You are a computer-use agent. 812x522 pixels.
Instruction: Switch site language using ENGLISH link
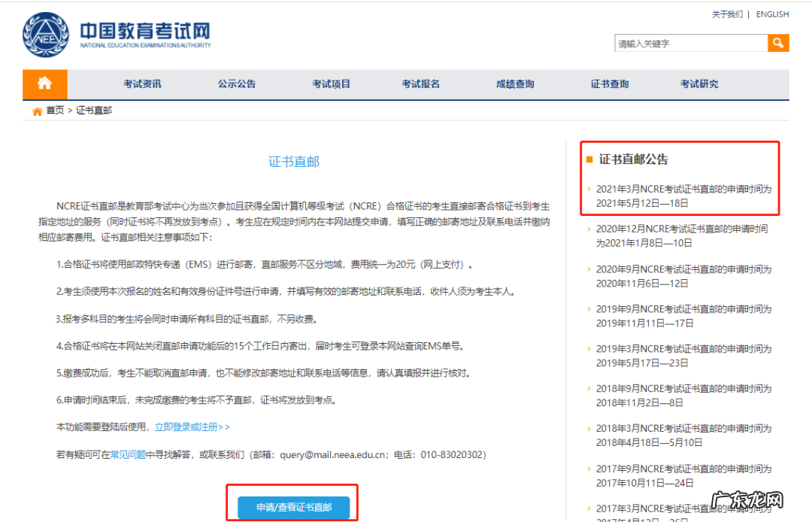(x=772, y=14)
